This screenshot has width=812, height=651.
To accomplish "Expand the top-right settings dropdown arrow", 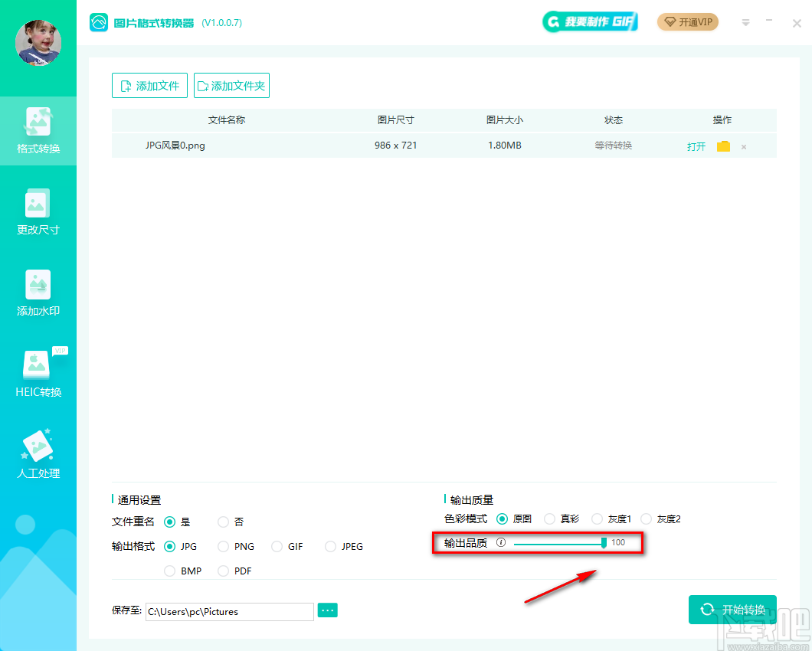I will point(745,22).
